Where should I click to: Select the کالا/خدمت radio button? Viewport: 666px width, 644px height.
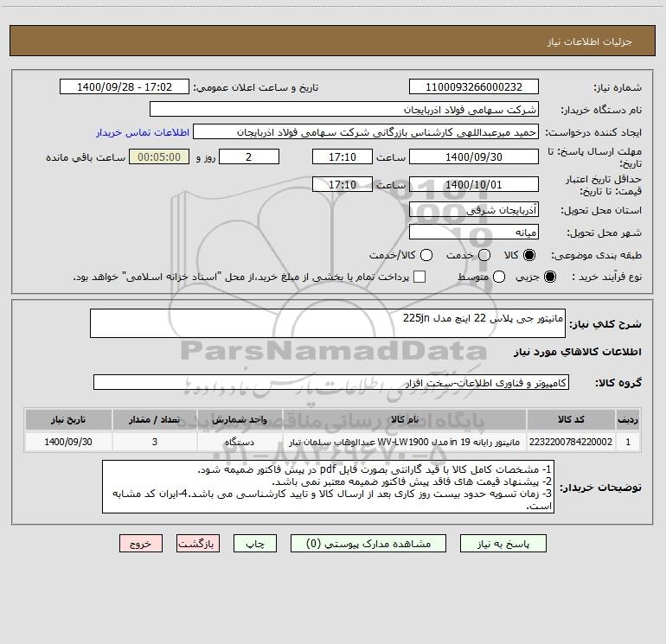[x=426, y=255]
